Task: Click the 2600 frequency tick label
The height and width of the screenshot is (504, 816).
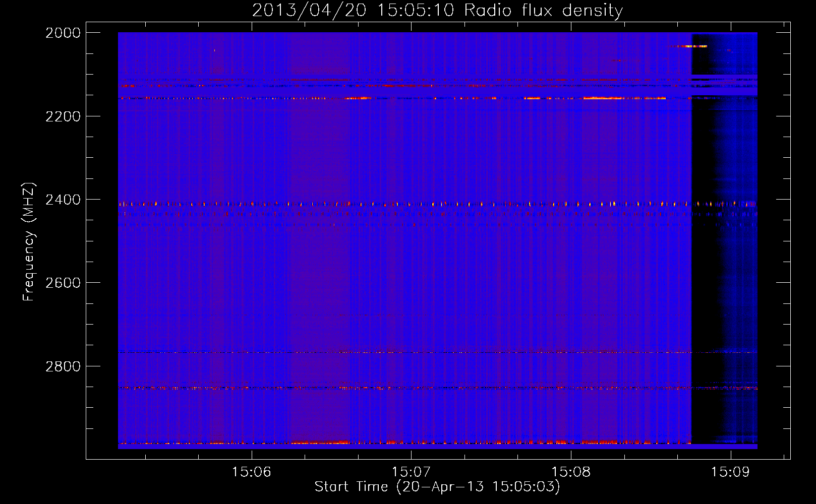Action: click(x=63, y=283)
